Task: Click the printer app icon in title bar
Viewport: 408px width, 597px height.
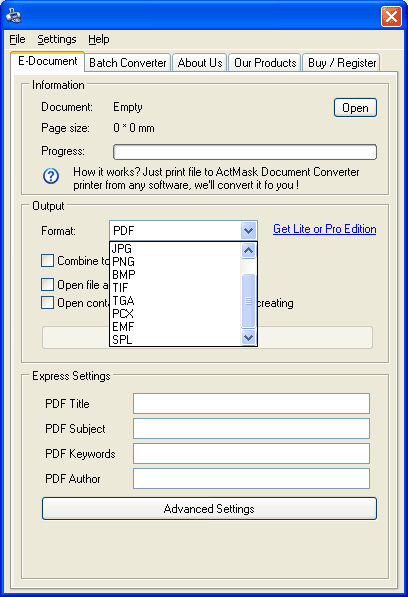Action: coord(13,15)
